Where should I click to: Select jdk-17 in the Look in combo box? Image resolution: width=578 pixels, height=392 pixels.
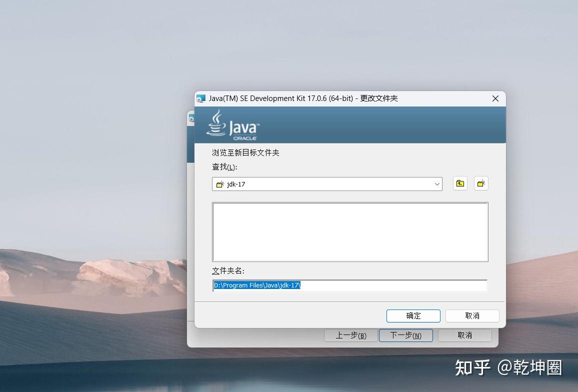237,184
